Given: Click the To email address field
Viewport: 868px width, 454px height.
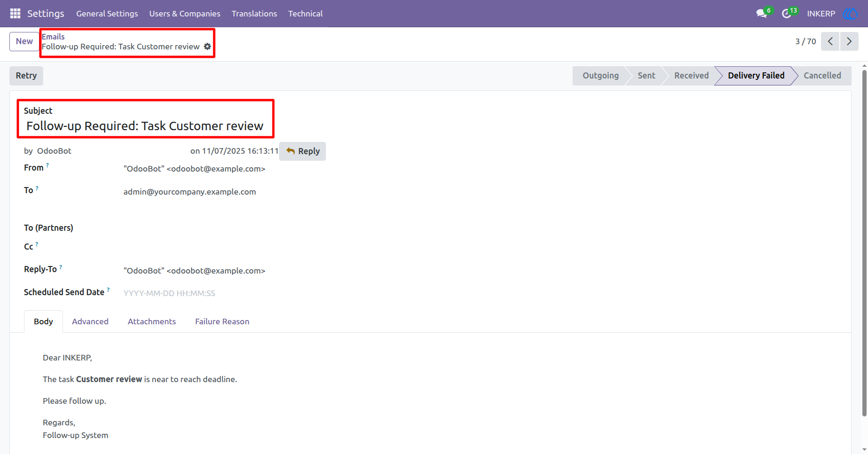Looking at the screenshot, I should 190,192.
